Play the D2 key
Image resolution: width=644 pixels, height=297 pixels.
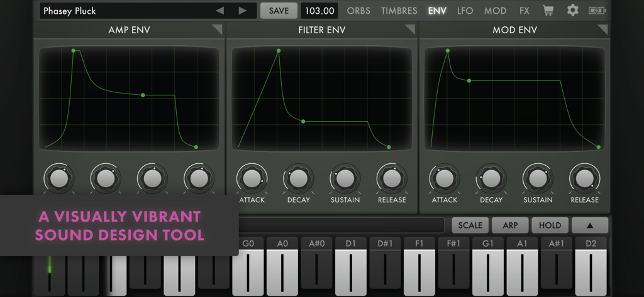pos(591,267)
